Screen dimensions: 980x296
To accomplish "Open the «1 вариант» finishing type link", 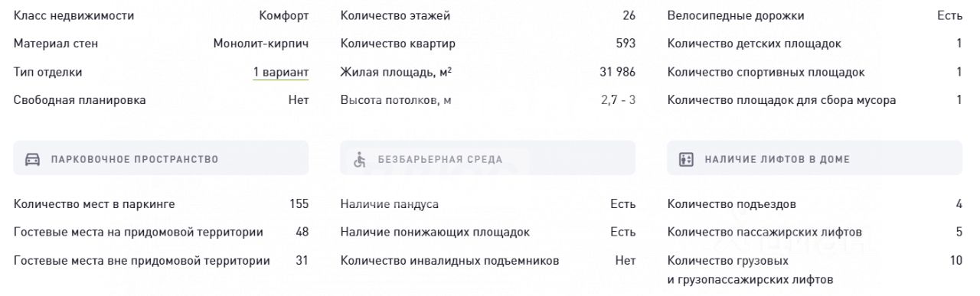I will coord(281,72).
